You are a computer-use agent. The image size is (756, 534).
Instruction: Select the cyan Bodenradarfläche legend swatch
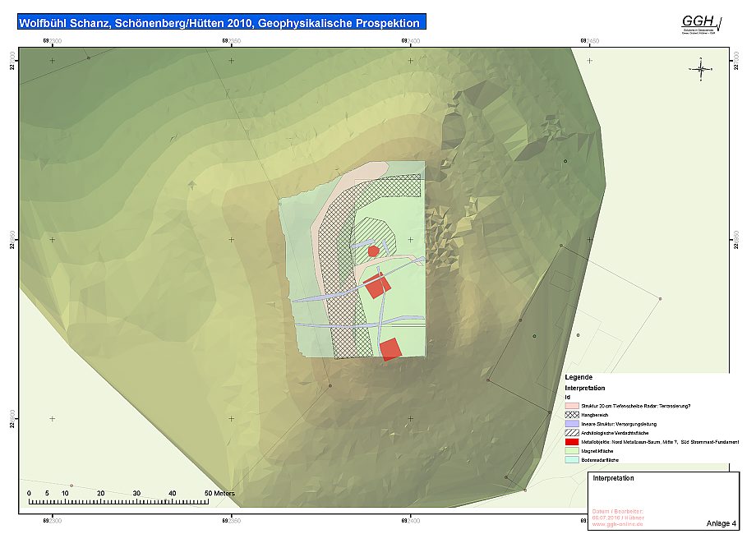(573, 460)
